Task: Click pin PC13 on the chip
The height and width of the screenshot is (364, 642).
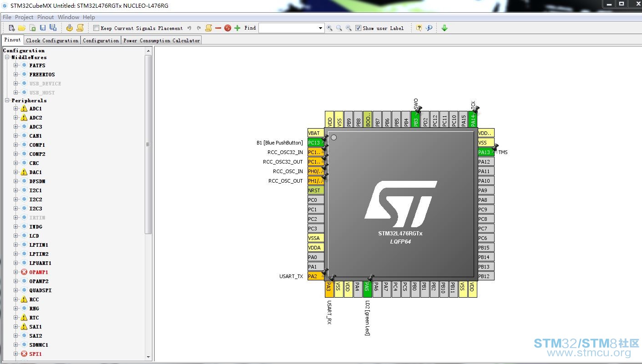Action: 316,143
